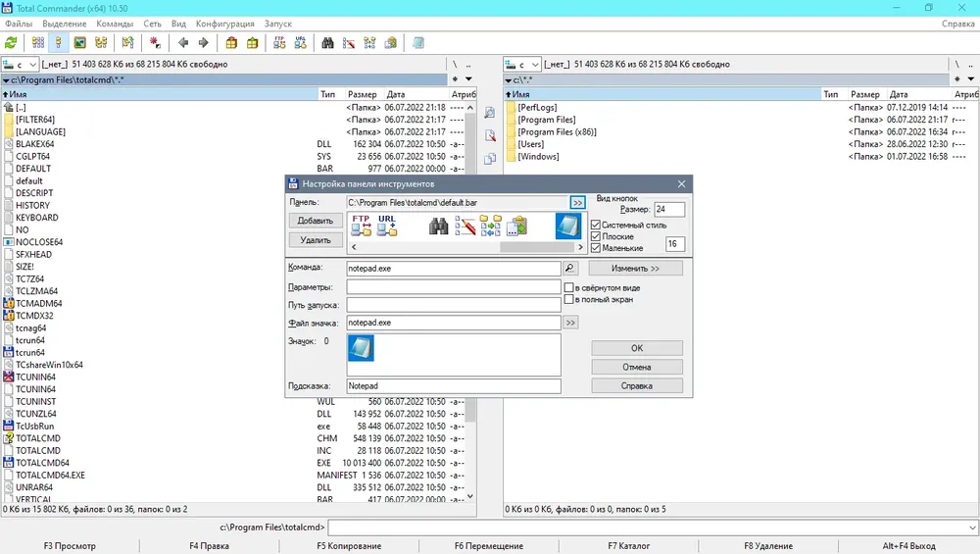Click the Добавить button

pos(315,221)
